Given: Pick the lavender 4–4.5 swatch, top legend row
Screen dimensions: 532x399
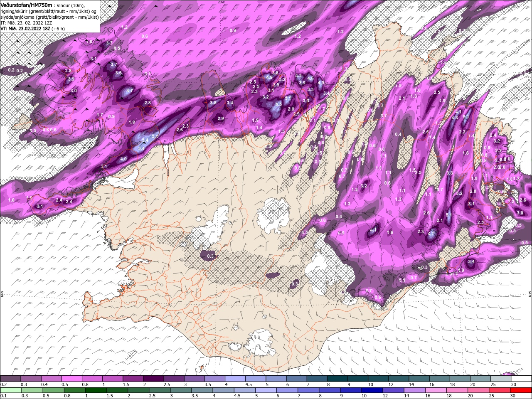Looking at the screenshot, I should (x=235, y=379).
